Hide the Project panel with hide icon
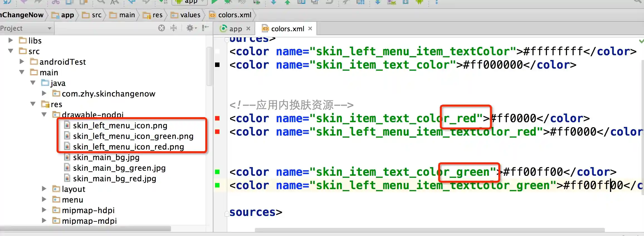644x236 pixels. 206,28
